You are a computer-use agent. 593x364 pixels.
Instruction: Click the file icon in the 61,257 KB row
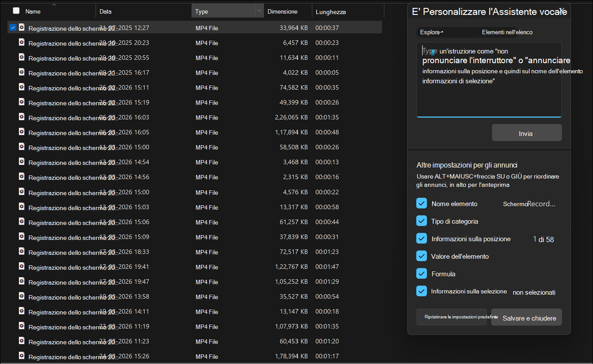[21, 221]
